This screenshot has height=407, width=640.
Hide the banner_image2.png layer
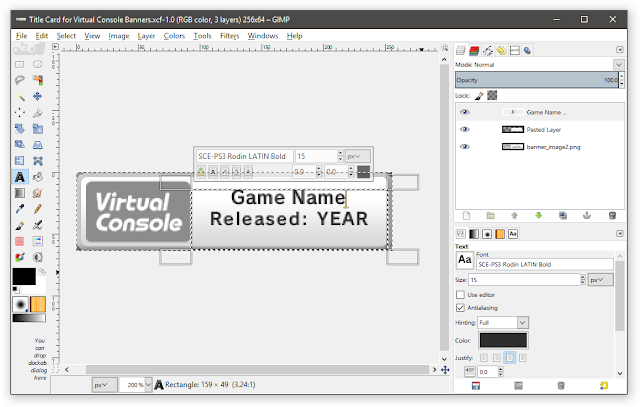464,147
